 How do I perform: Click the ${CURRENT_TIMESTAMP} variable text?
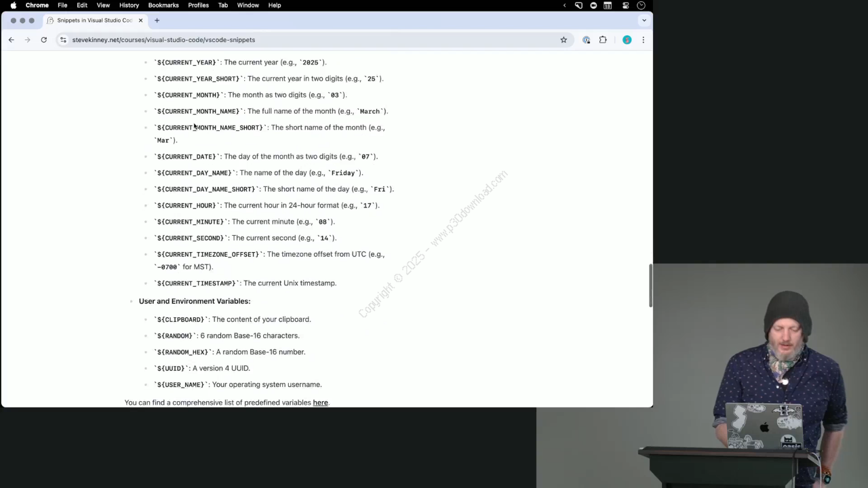click(197, 283)
